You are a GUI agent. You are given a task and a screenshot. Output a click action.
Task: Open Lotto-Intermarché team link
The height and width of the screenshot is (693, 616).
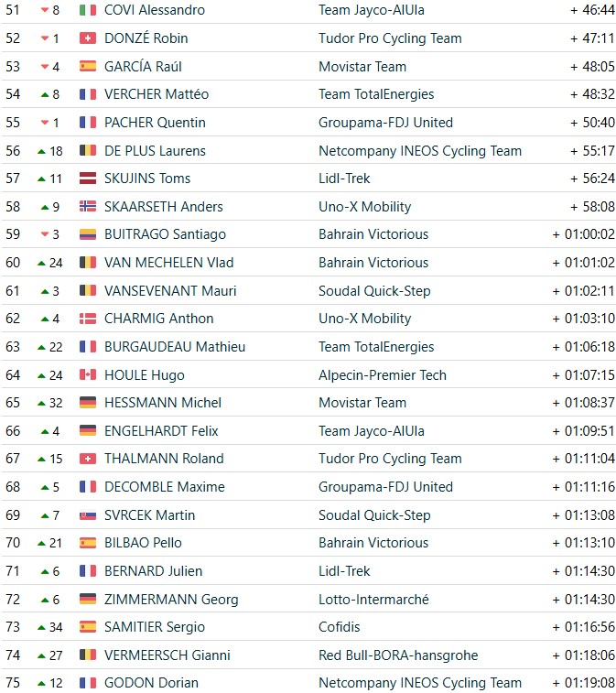click(x=373, y=600)
